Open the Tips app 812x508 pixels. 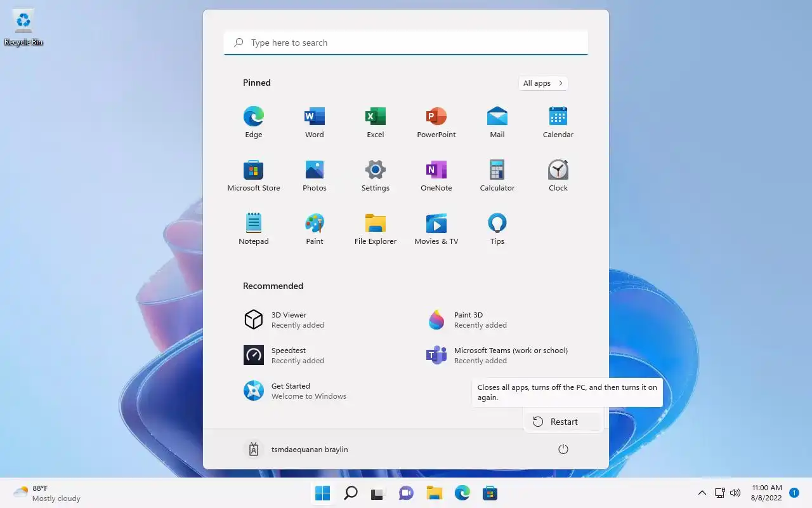point(497,229)
